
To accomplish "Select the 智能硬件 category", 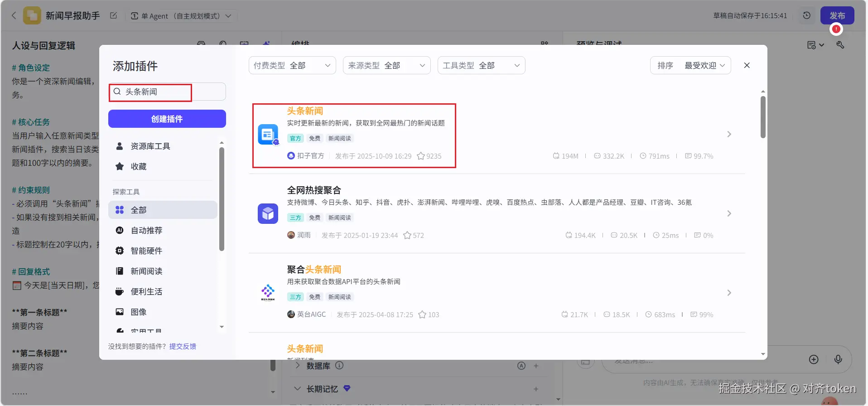I will pos(163,251).
